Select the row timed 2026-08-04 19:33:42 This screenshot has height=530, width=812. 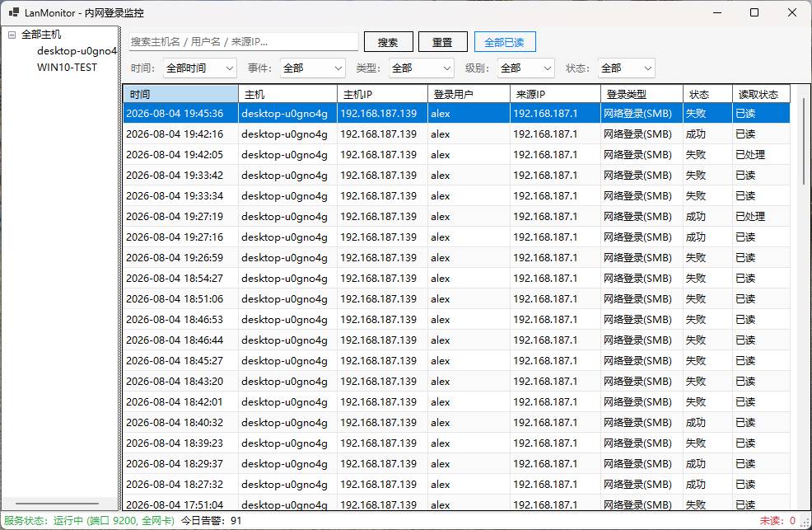click(457, 175)
